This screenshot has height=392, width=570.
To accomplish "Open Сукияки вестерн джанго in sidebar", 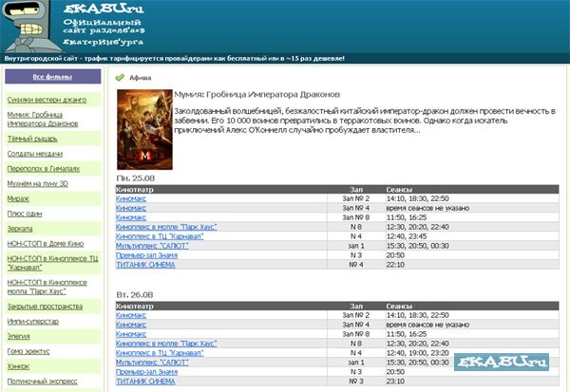I will click(47, 100).
